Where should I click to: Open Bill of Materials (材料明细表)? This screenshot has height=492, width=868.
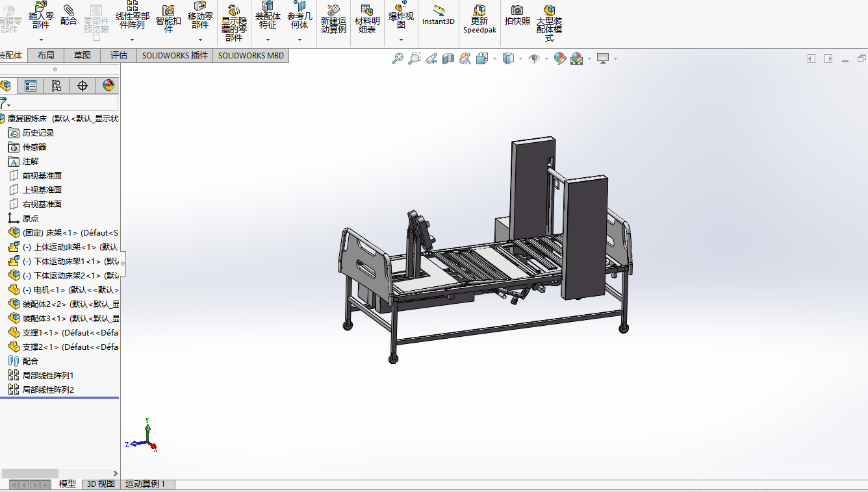pos(367,19)
